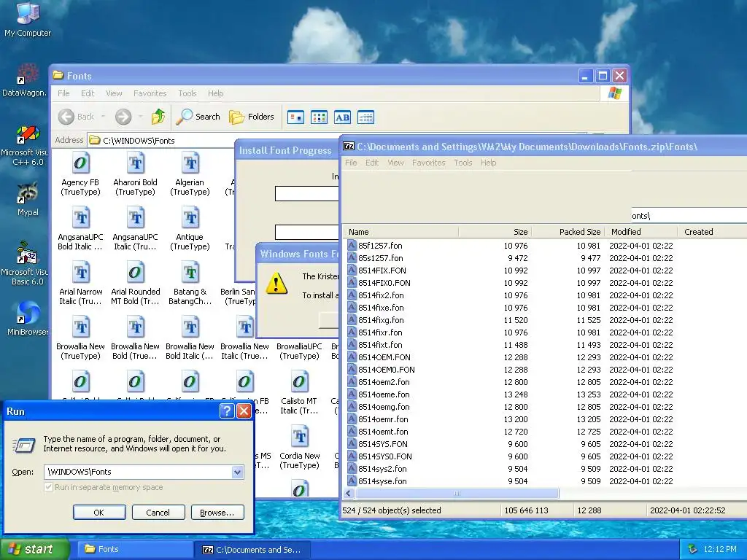The width and height of the screenshot is (747, 560).
Task: Click the horizontal scrollbar thumb in 7-Zip
Action: (x=457, y=494)
